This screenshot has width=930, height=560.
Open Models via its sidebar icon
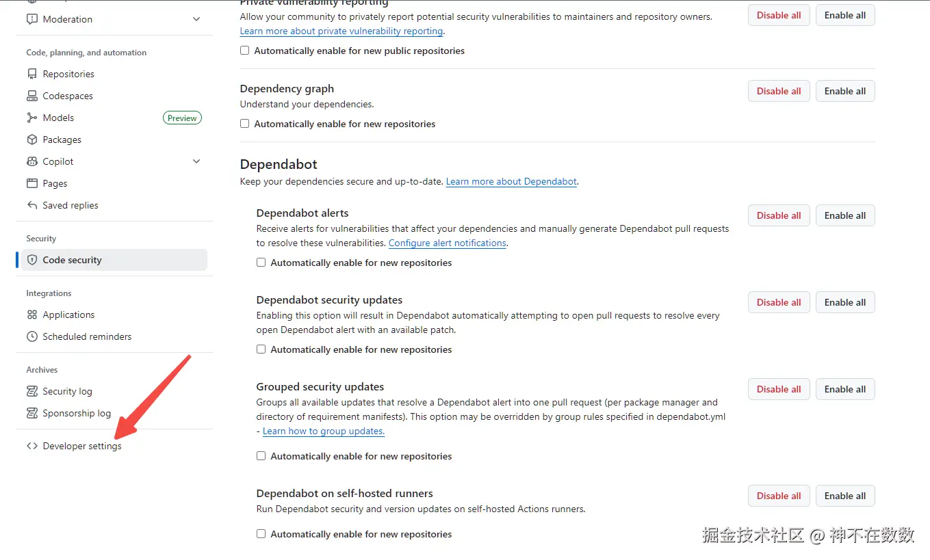pos(31,118)
